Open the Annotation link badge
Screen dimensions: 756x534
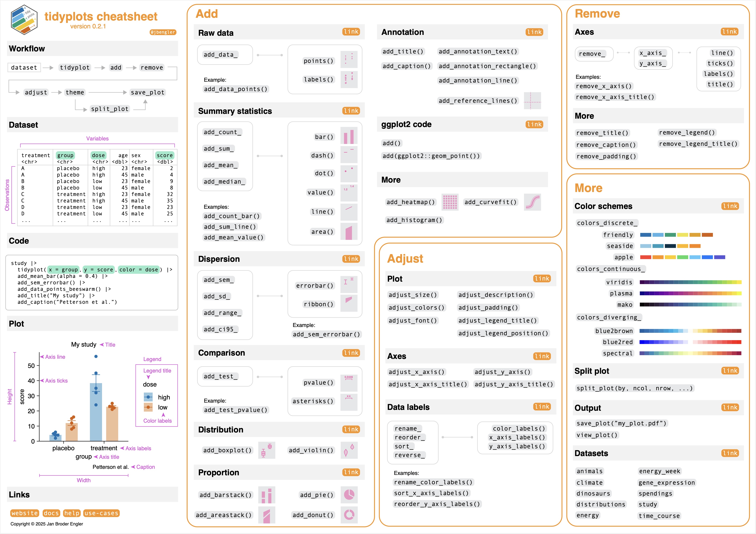coord(534,32)
